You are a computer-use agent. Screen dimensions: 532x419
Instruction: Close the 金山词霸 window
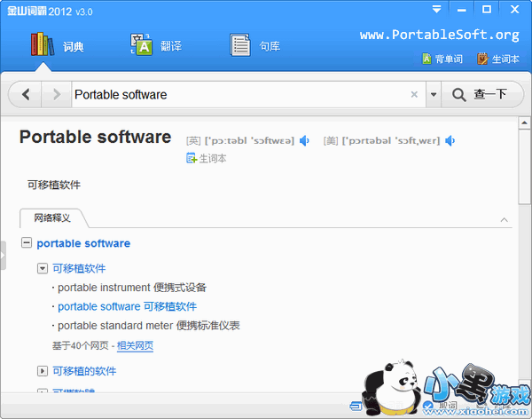coord(514,10)
